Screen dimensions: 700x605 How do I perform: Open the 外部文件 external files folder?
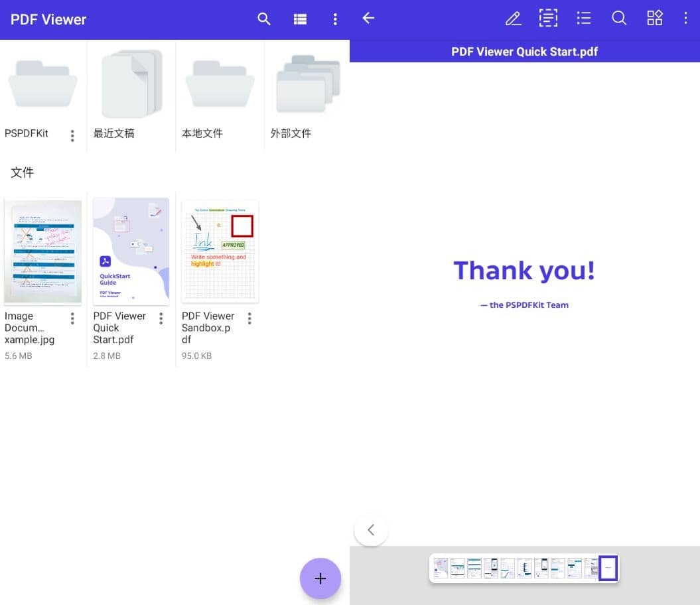click(x=308, y=86)
